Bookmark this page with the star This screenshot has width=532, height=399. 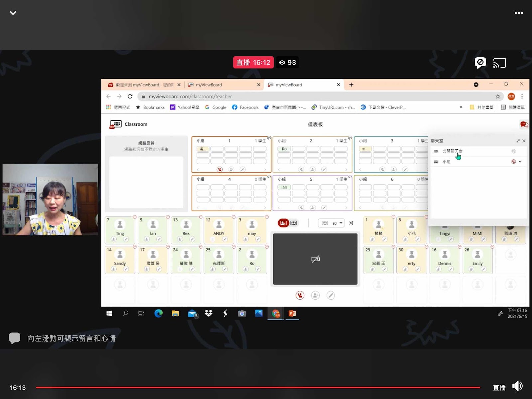pyautogui.click(x=498, y=96)
